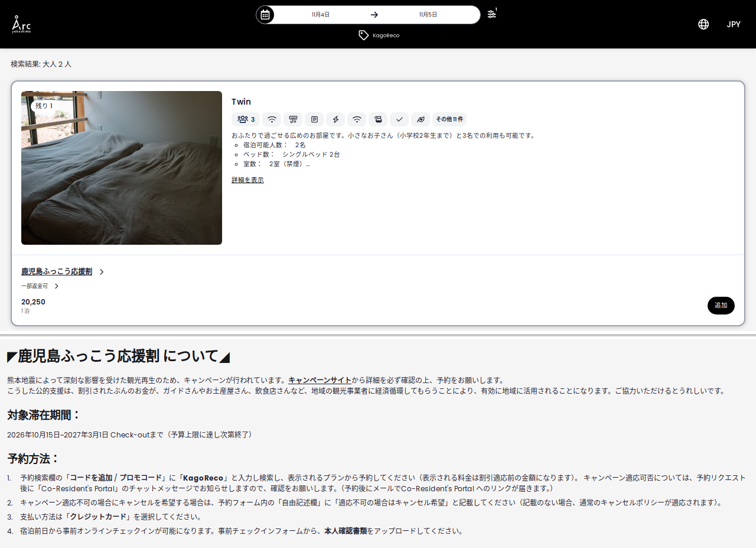Click the coffee maker amenity icon
756x548 pixels.
(x=378, y=119)
